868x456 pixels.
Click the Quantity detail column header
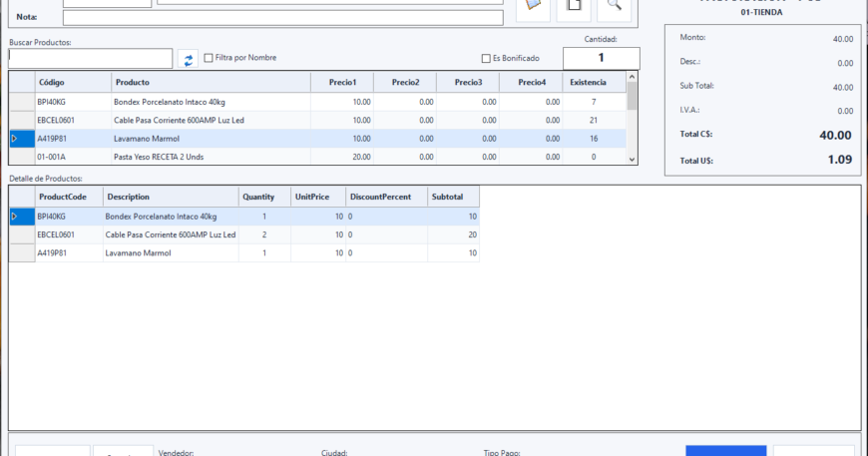(x=264, y=197)
